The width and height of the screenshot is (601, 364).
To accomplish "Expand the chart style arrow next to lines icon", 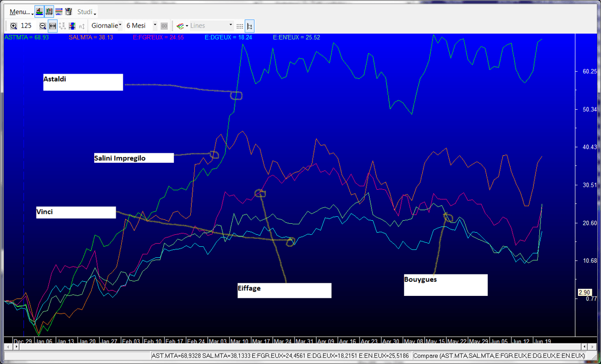I will coord(187,26).
